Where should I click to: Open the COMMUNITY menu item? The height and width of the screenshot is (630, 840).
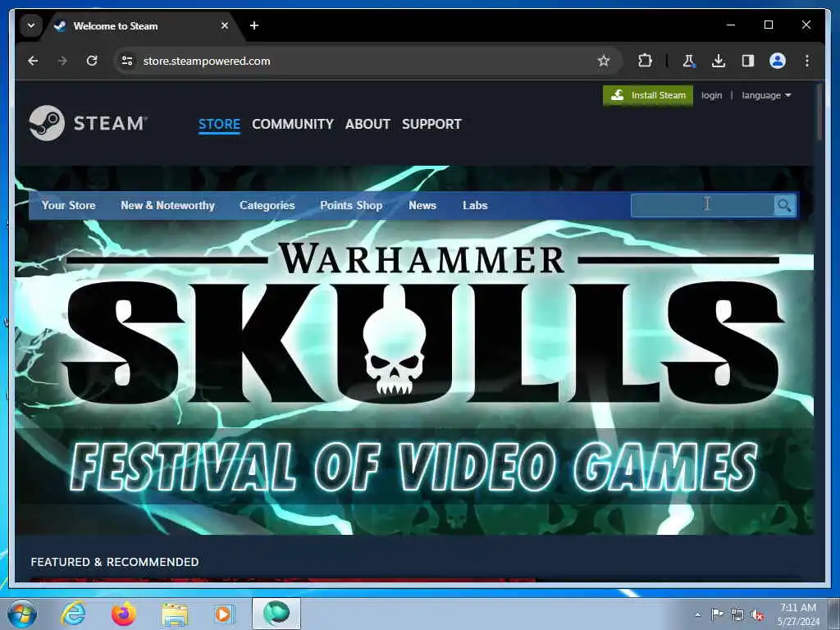[x=293, y=125]
